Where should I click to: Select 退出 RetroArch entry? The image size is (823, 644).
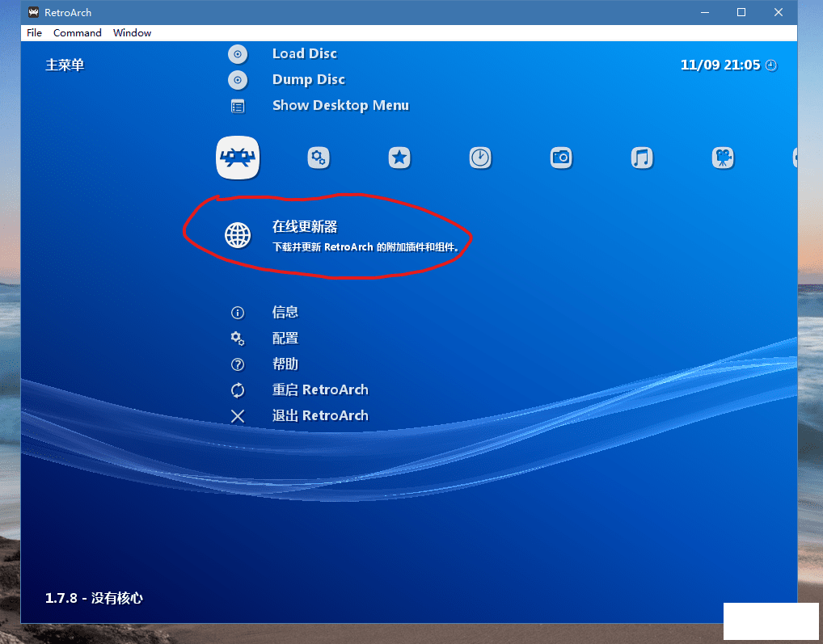click(320, 415)
